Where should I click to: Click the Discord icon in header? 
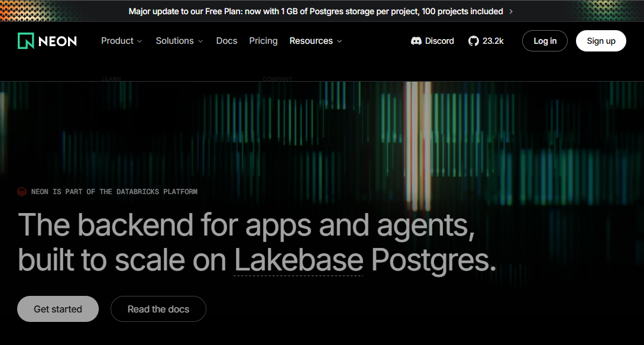[x=416, y=41]
